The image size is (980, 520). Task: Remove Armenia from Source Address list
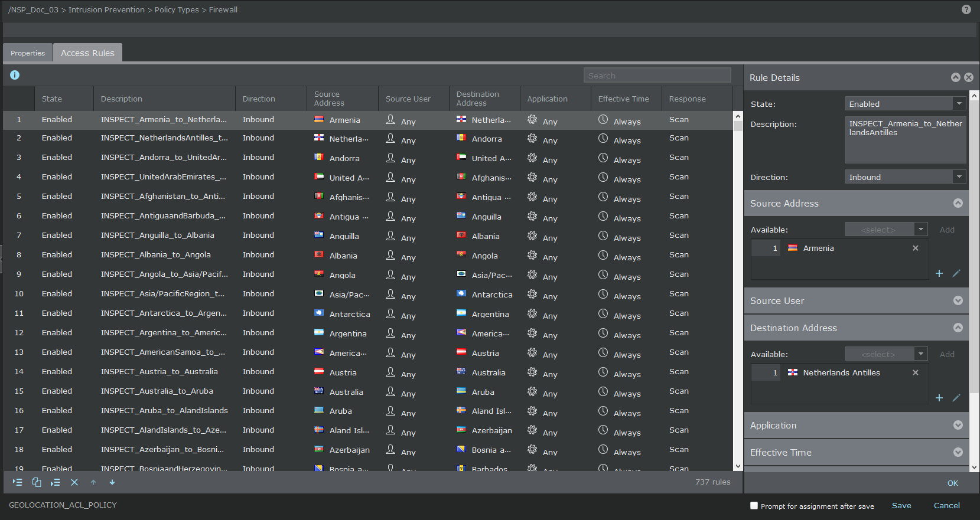(x=916, y=248)
